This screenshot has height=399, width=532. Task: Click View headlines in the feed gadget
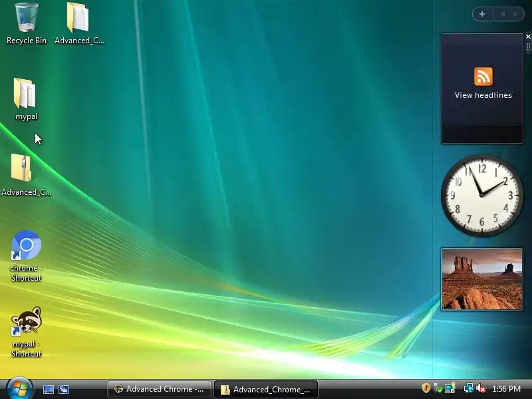(483, 95)
